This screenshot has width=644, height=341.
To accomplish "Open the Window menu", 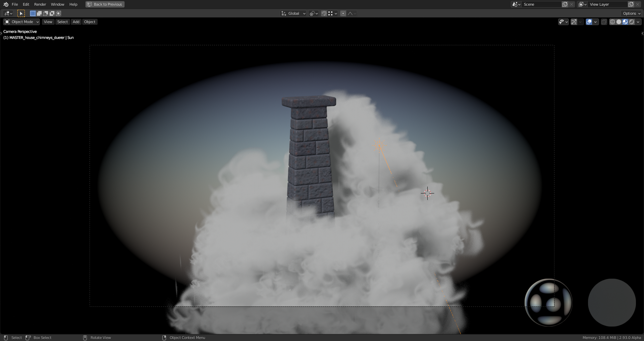I will [57, 4].
